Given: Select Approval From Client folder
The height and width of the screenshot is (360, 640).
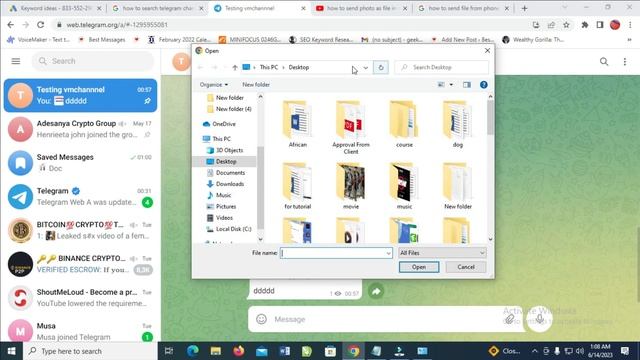Looking at the screenshot, I should 351,128.
